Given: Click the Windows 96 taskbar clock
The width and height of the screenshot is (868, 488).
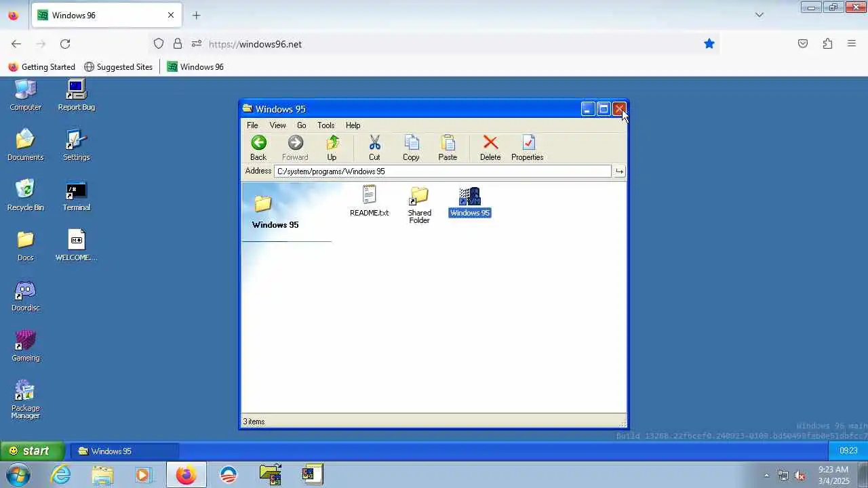Looking at the screenshot, I should [848, 451].
